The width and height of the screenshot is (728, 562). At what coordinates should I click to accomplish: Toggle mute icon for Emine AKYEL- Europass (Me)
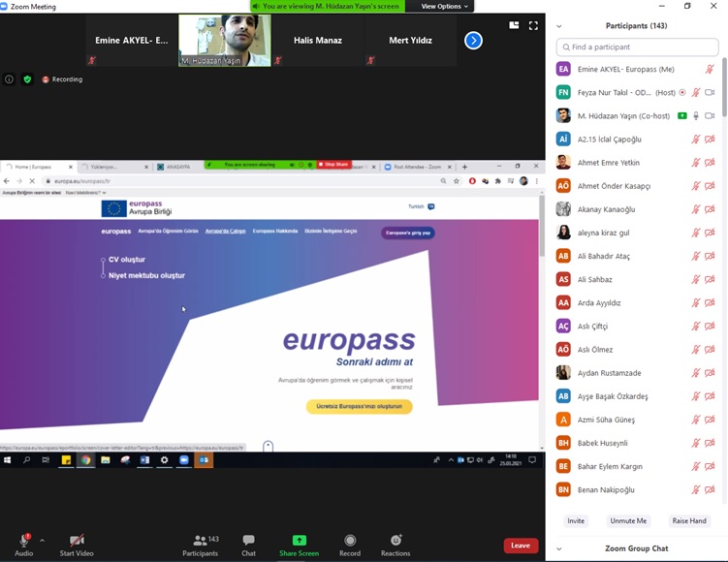[x=710, y=69]
